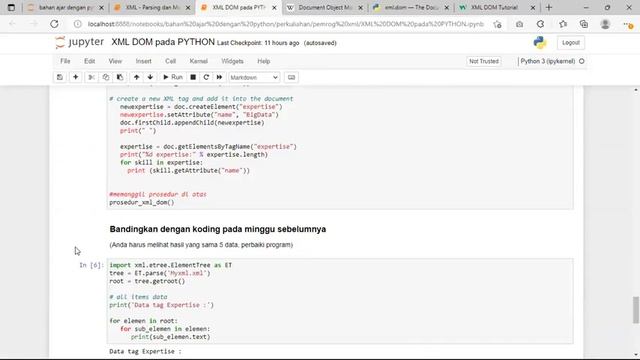Open browser extensions icon
Viewport: 640px width, 360px height.
[540, 24]
